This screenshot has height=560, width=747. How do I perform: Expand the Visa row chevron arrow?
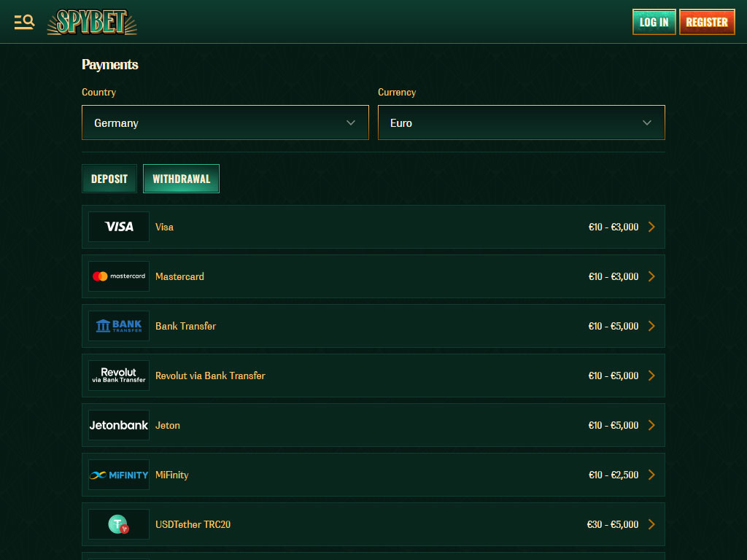651,227
